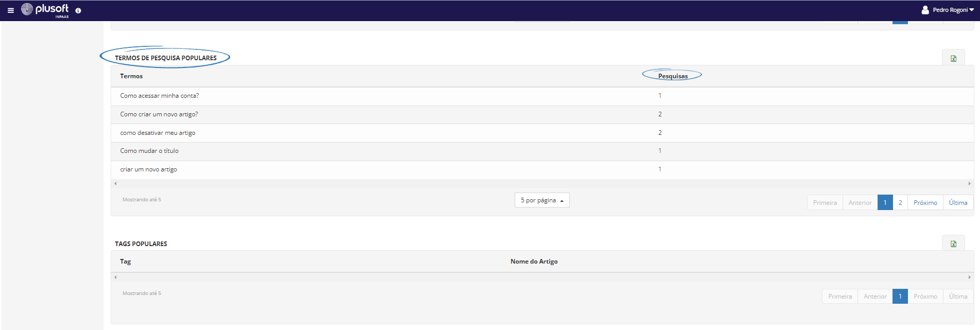
Task: Click the right scroll arrow under the tags table
Action: click(x=969, y=277)
